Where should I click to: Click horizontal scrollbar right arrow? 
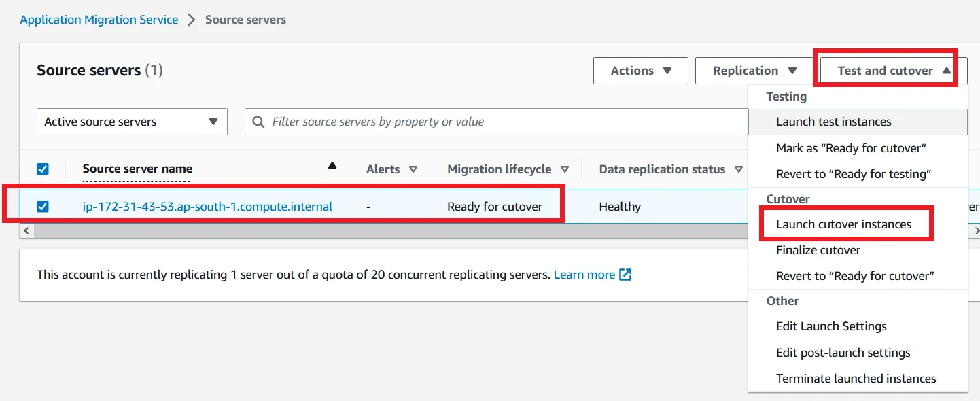pyautogui.click(x=976, y=231)
